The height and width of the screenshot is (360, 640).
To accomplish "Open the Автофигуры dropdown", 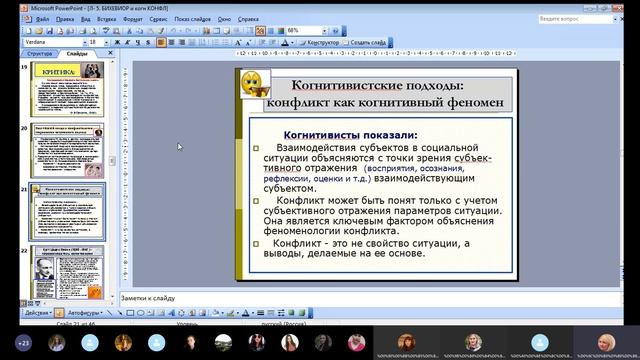I will [x=85, y=313].
